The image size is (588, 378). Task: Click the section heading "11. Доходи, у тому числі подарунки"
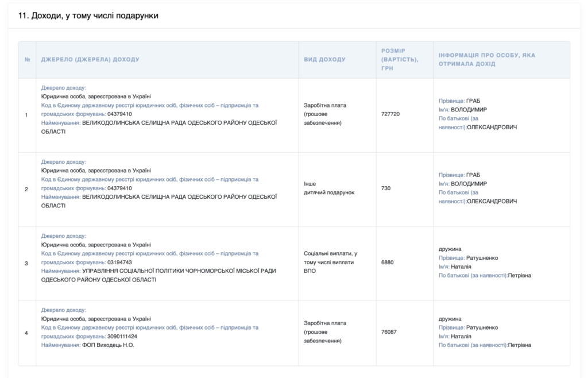pyautogui.click(x=88, y=16)
